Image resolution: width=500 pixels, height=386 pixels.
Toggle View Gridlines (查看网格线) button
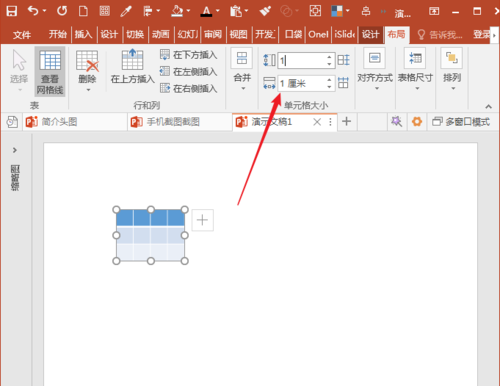pyautogui.click(x=50, y=71)
